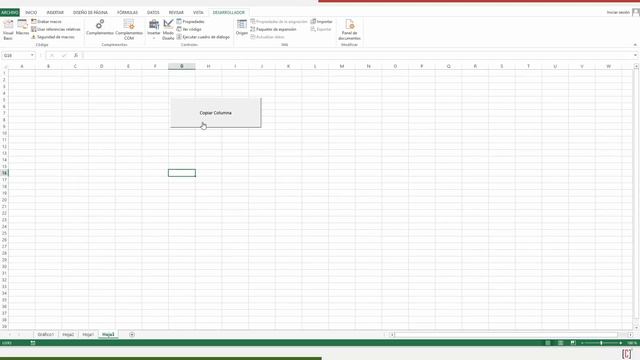This screenshot has height=360, width=640.
Task: Switch to the DATOS tab
Action: coord(153,12)
